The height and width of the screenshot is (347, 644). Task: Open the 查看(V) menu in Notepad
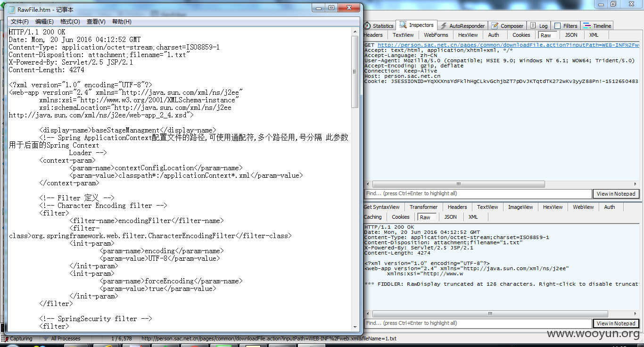click(96, 22)
